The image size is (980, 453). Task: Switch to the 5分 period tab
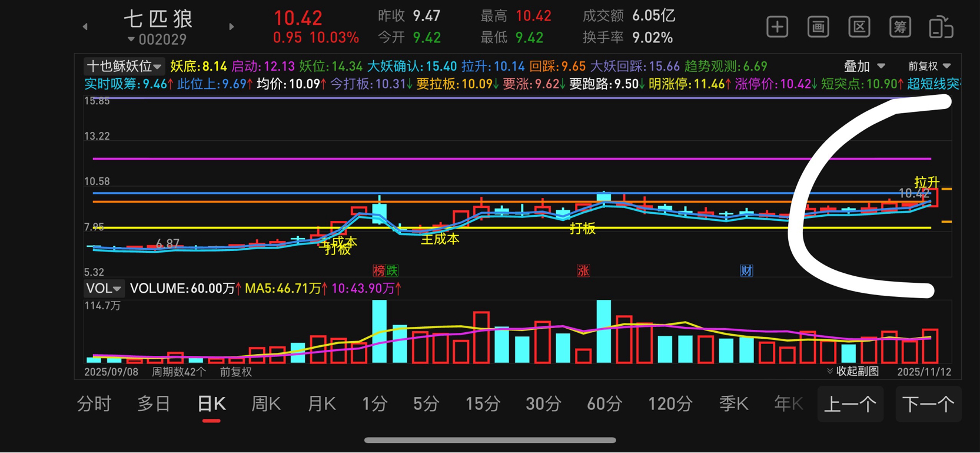point(426,404)
